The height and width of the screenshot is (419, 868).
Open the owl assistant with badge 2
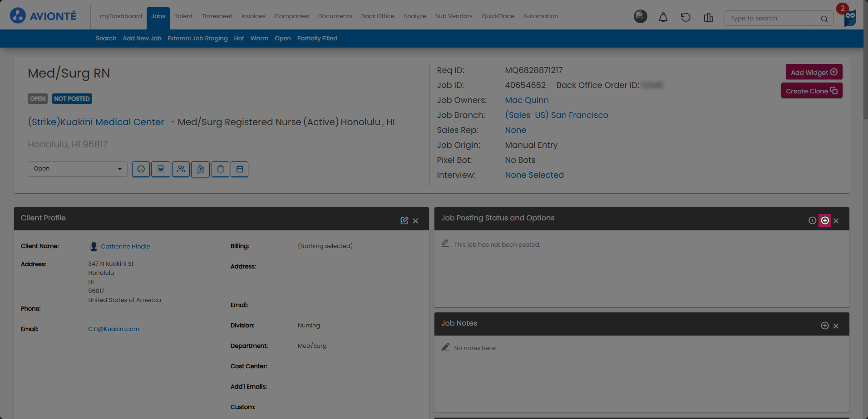pos(849,16)
